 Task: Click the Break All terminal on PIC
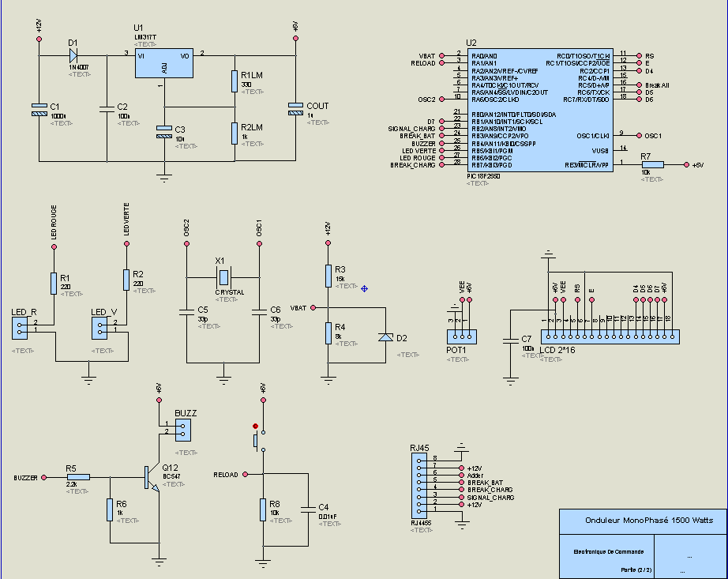pyautogui.click(x=640, y=85)
